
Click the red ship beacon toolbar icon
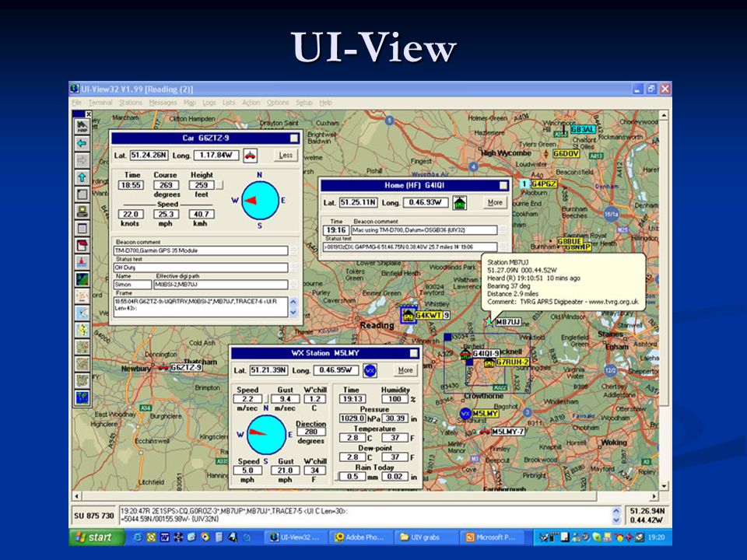click(x=82, y=262)
